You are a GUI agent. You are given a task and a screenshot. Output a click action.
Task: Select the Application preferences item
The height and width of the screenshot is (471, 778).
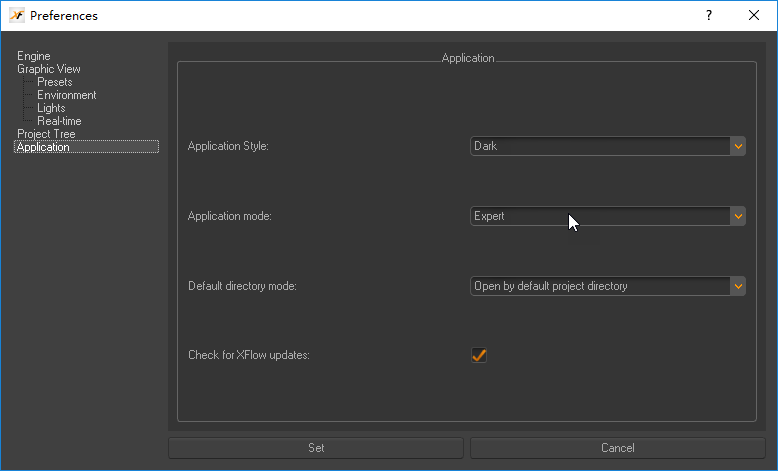click(43, 147)
